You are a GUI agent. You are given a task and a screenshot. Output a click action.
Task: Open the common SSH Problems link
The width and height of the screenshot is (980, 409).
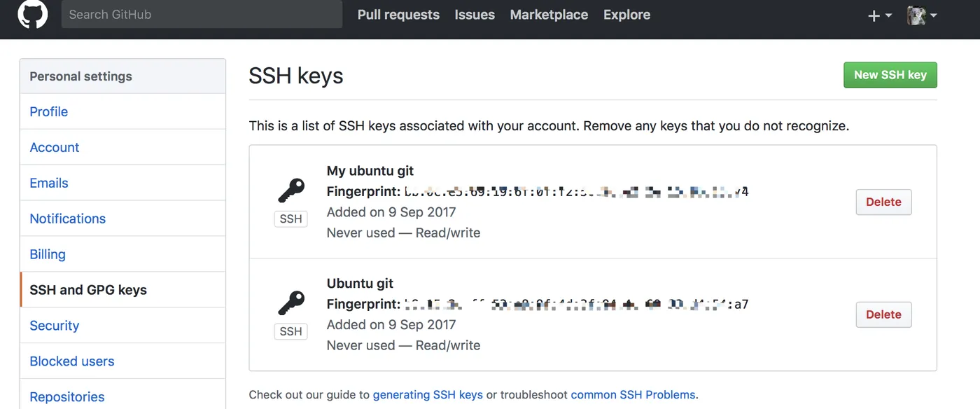(633, 394)
